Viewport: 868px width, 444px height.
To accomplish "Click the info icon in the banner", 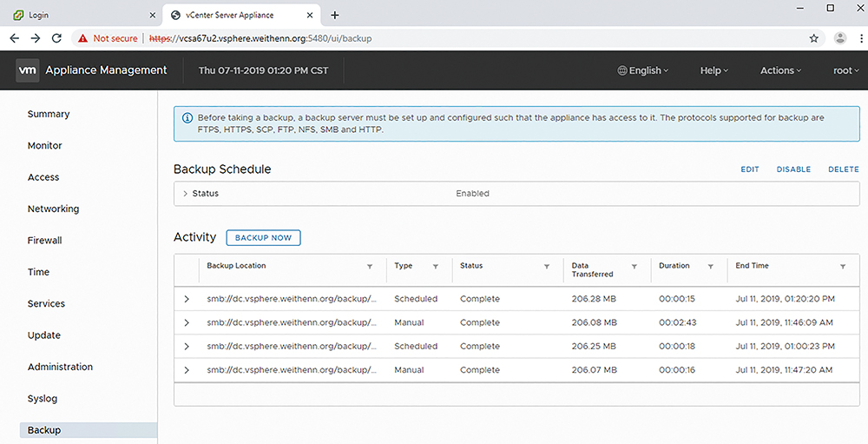I will point(187,117).
